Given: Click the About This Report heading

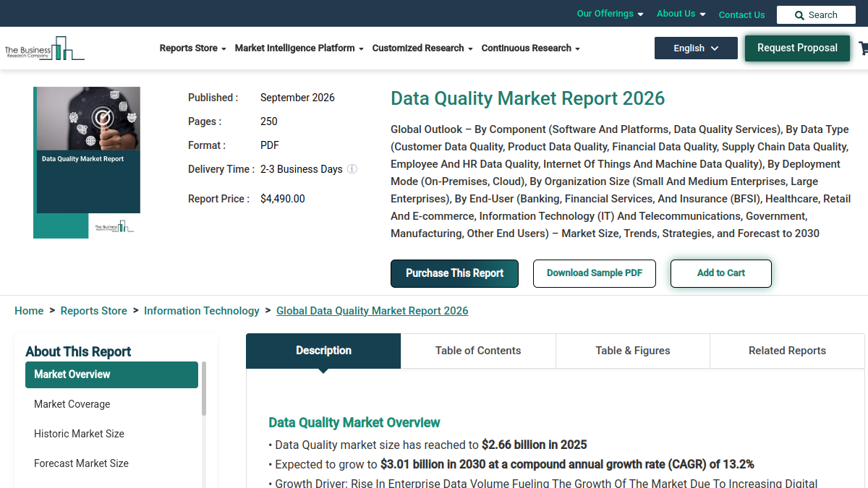Looking at the screenshot, I should (78, 351).
